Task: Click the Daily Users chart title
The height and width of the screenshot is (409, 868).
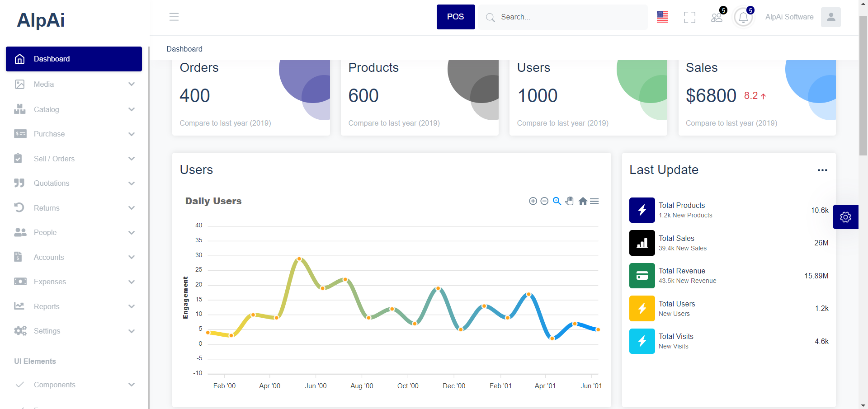Action: [213, 201]
